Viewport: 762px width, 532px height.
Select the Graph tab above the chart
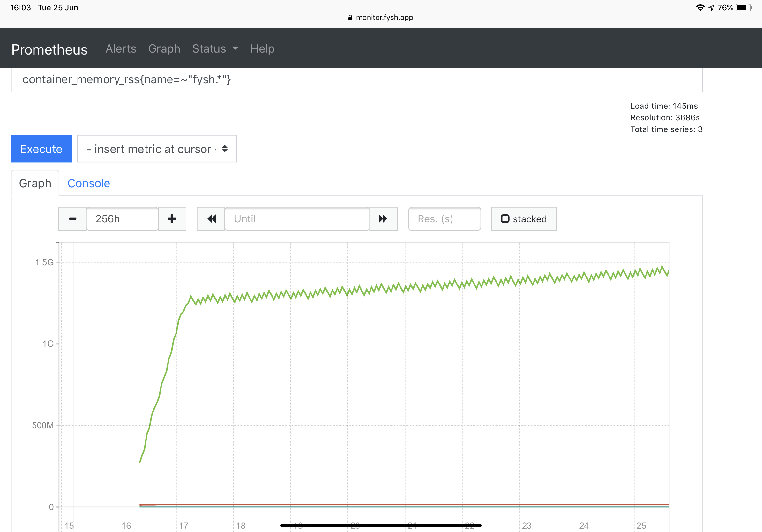(x=35, y=183)
